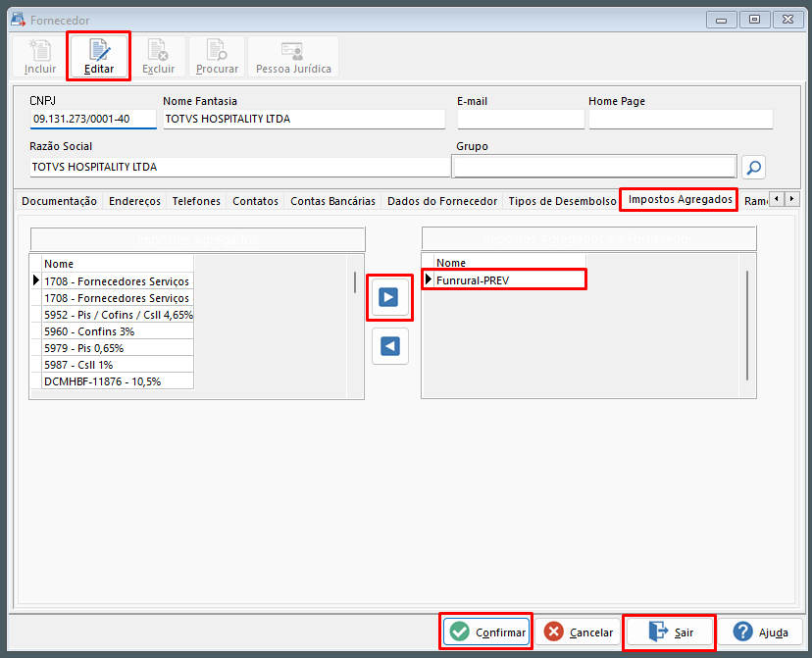Go to the Contas Bancárias tab
Viewport: 812px width, 658px height.
[332, 201]
